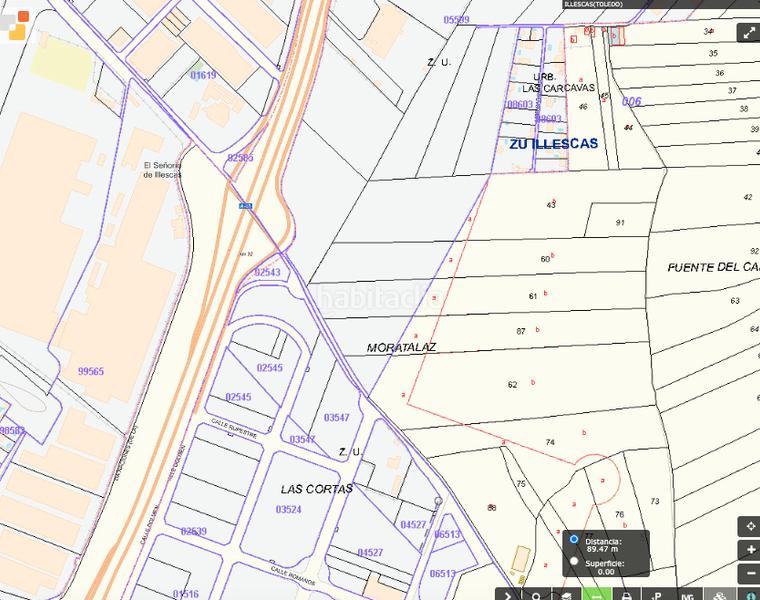Select the Distancia radio button
The image size is (760, 600).
(x=573, y=539)
